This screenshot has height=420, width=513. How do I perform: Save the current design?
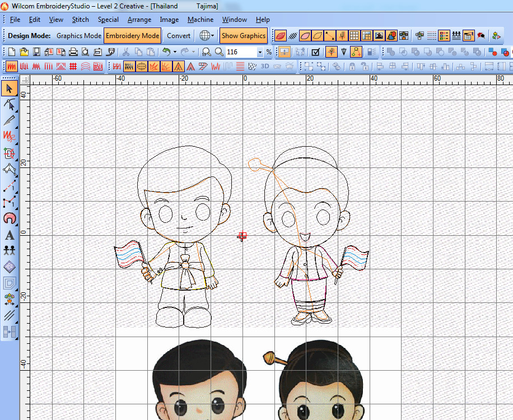click(36, 52)
